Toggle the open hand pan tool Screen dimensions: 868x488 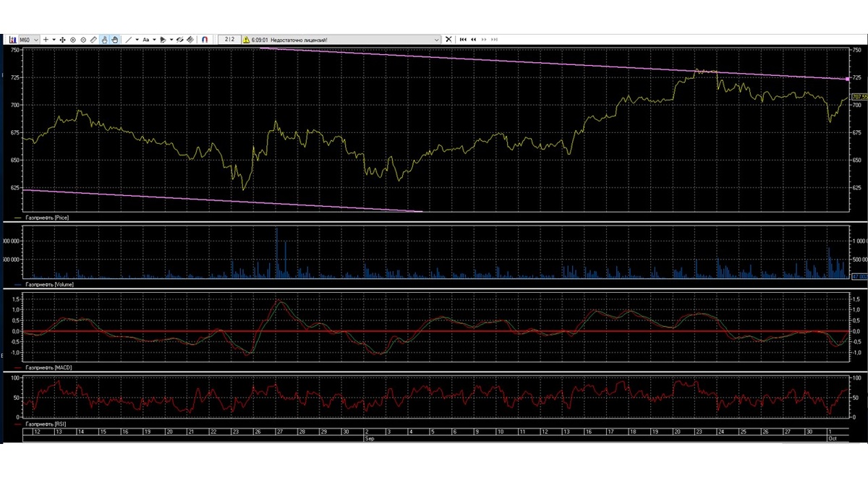pyautogui.click(x=115, y=40)
